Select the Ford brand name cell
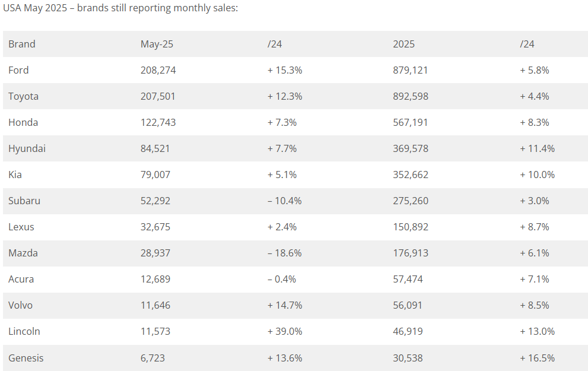Screen dimensions: 588x371 (x=18, y=70)
